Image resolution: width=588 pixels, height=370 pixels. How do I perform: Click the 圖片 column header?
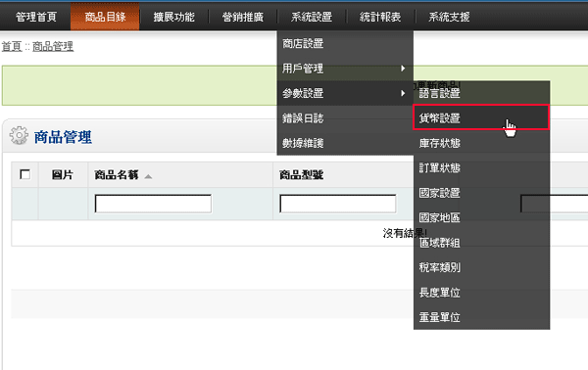[x=63, y=175]
